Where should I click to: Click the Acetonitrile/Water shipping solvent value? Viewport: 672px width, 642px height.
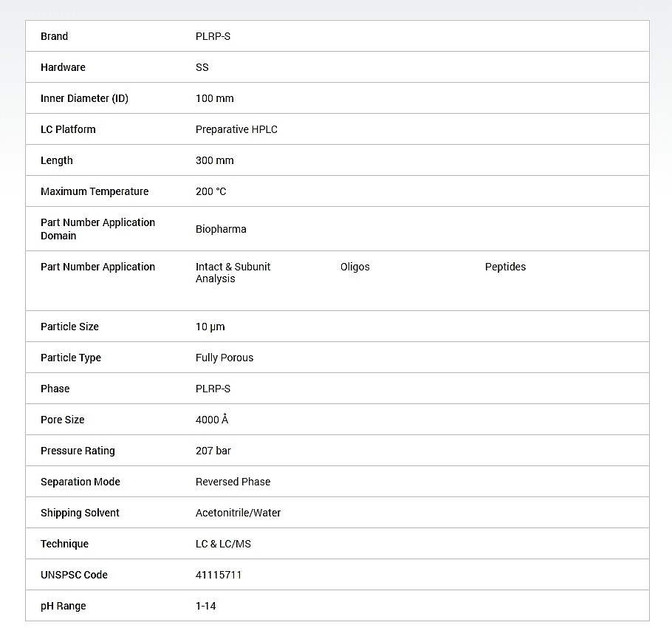coord(238,513)
